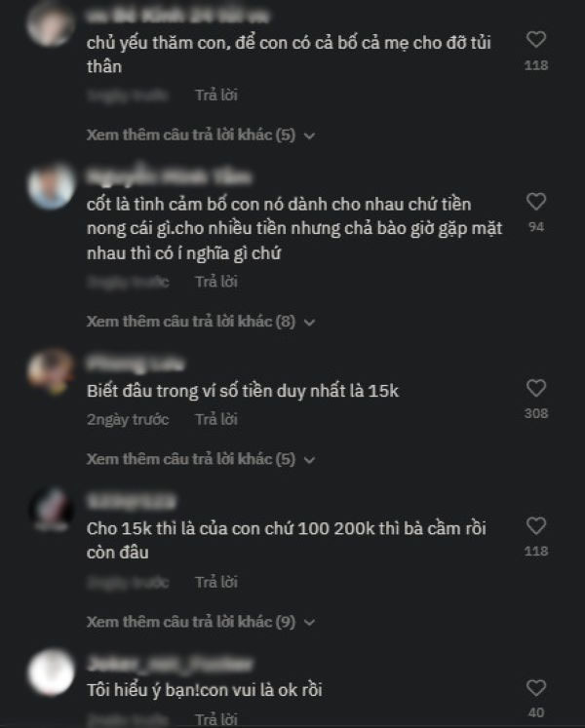Like the comment with 94 likes
585x728 pixels.
tap(535, 202)
